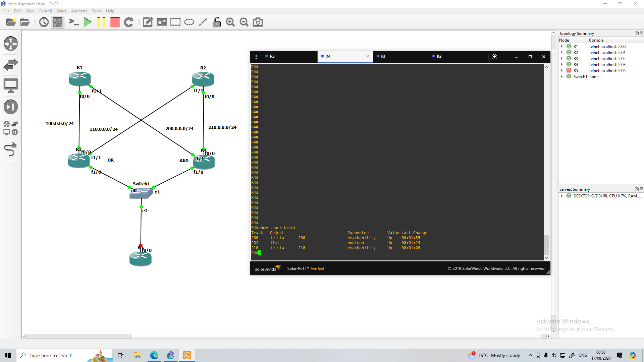Stop all nodes using the red stop icon

[115, 22]
